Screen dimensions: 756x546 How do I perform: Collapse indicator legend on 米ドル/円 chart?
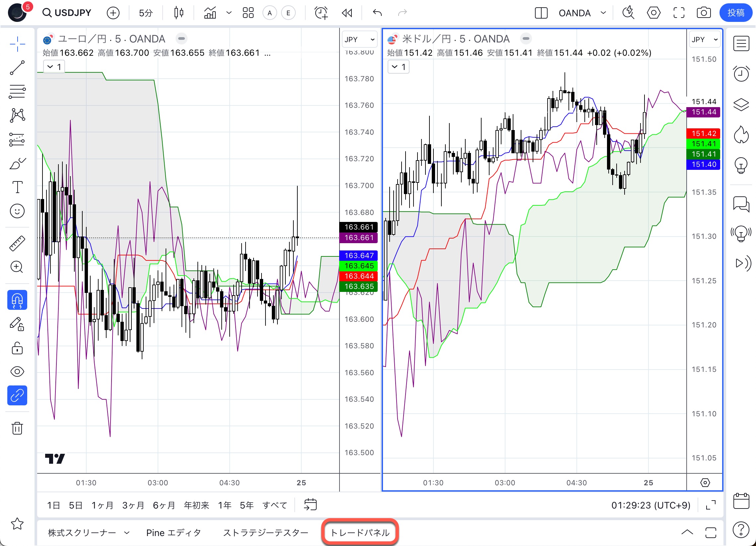coord(398,67)
